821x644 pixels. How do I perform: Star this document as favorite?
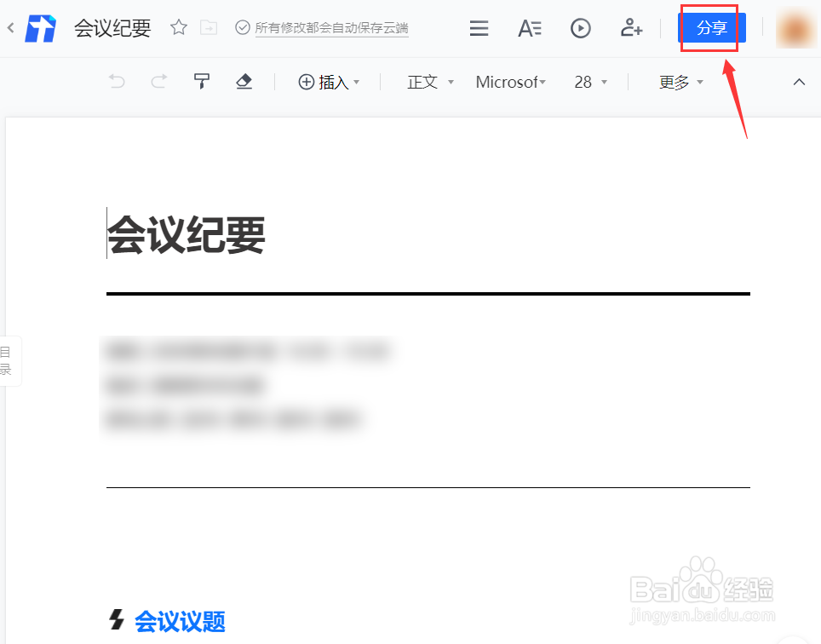coord(178,26)
